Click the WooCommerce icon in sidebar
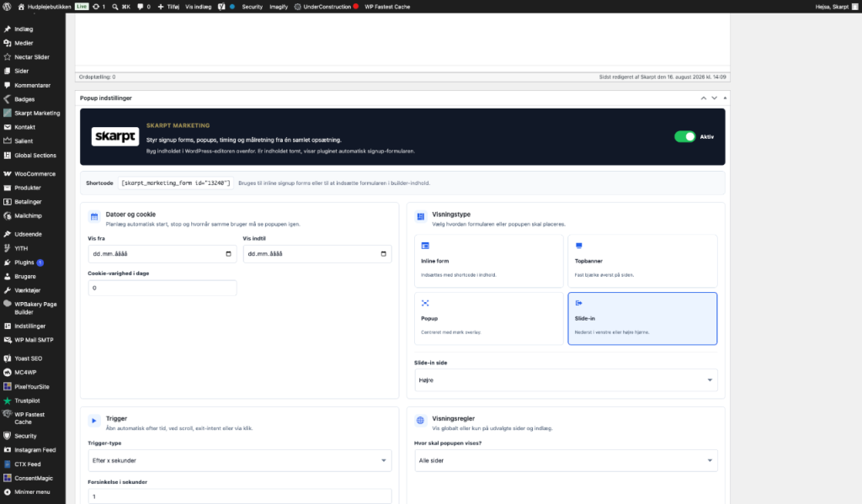The image size is (862, 504). click(x=7, y=173)
